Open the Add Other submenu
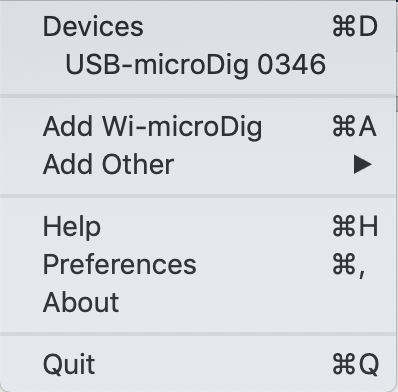This screenshot has width=398, height=392. click(198, 164)
